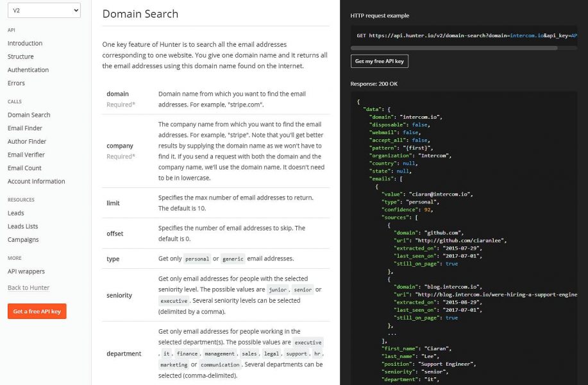This screenshot has height=385, width=588.
Task: Open the Authentication docs link
Action: 28,70
